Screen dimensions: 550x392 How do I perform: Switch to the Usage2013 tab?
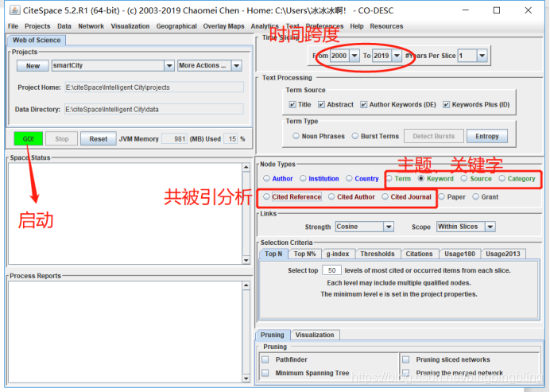coord(503,254)
